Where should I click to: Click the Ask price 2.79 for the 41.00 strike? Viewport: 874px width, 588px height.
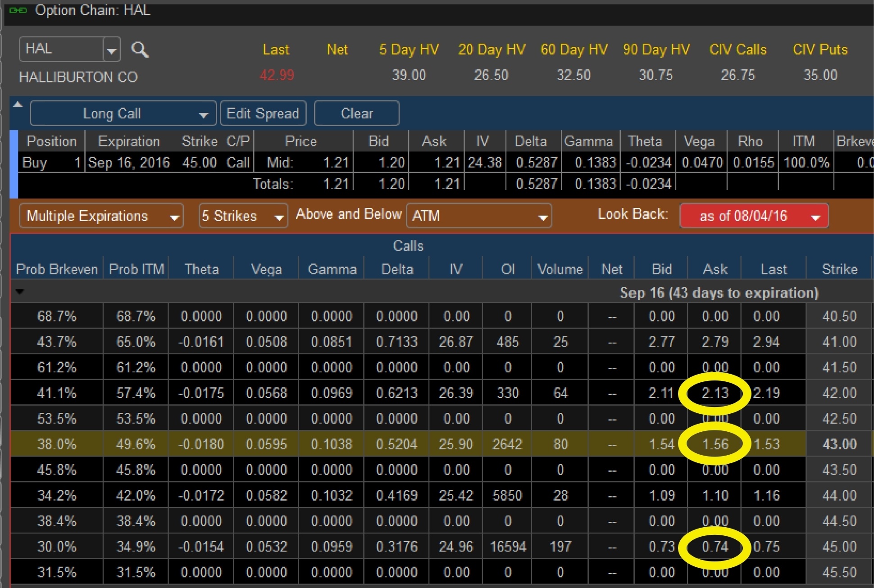(715, 342)
